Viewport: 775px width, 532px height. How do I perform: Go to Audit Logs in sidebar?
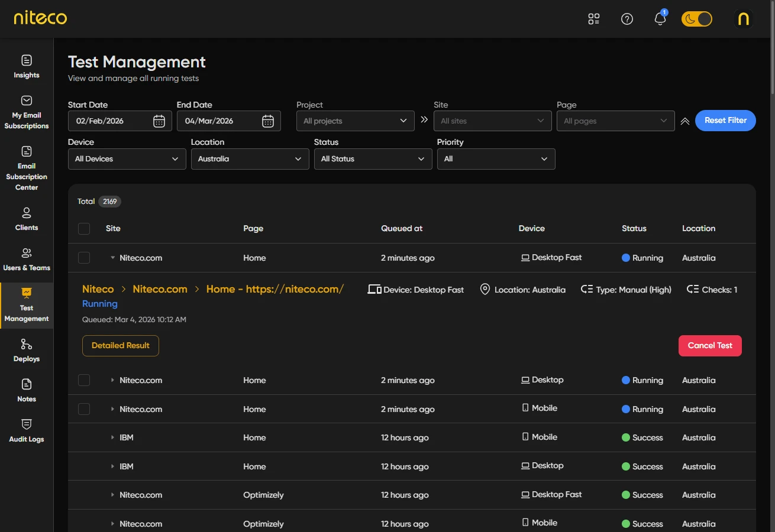click(27, 430)
